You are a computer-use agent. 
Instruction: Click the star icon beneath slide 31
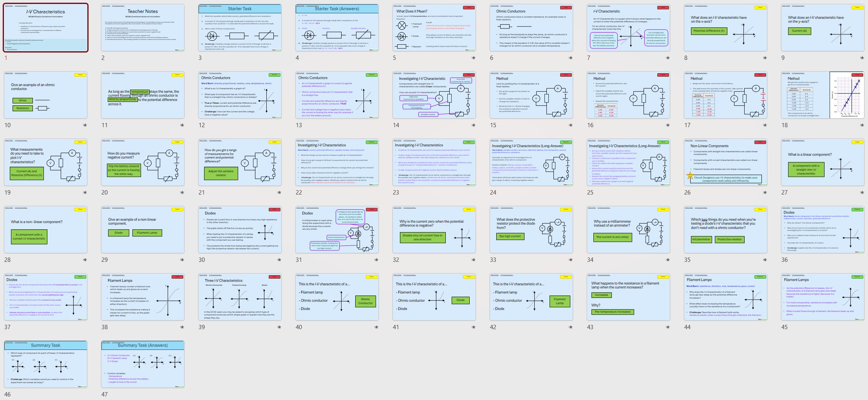pos(376,260)
